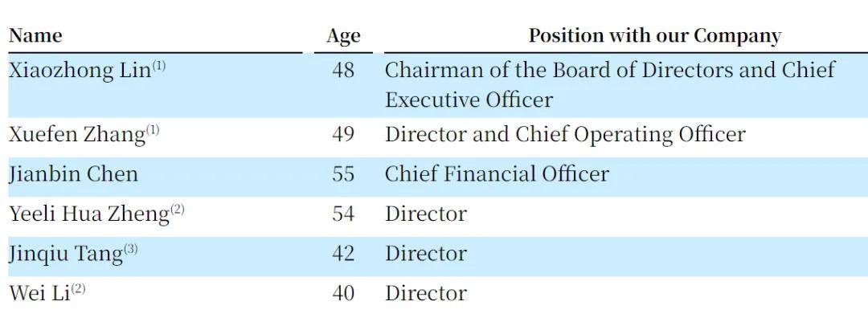The image size is (868, 330).
Task: Click age value 55
Action: pyautogui.click(x=343, y=174)
